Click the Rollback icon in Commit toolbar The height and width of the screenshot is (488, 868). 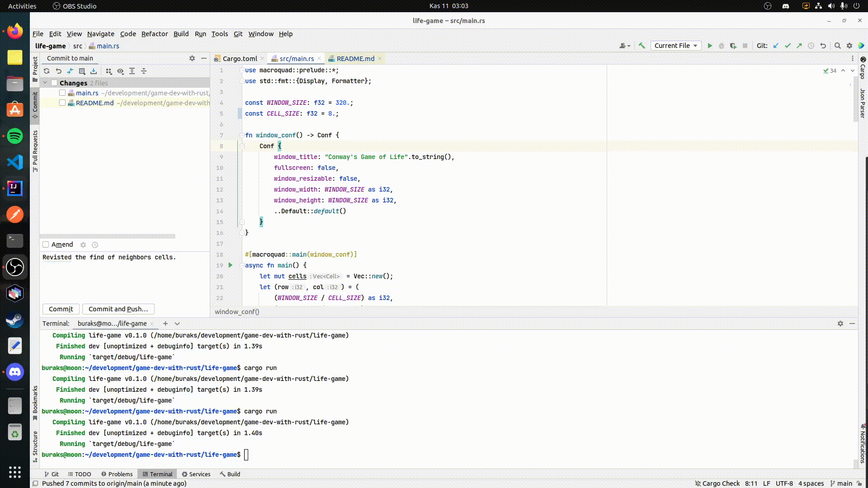point(58,71)
